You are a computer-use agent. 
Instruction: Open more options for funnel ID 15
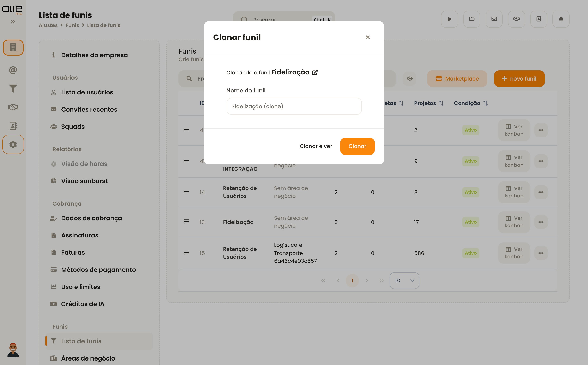tap(541, 253)
